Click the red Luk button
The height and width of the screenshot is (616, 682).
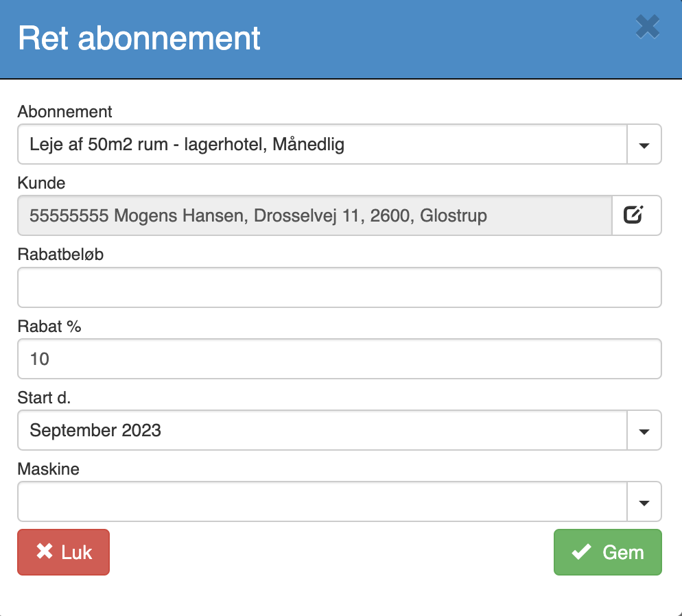click(64, 552)
